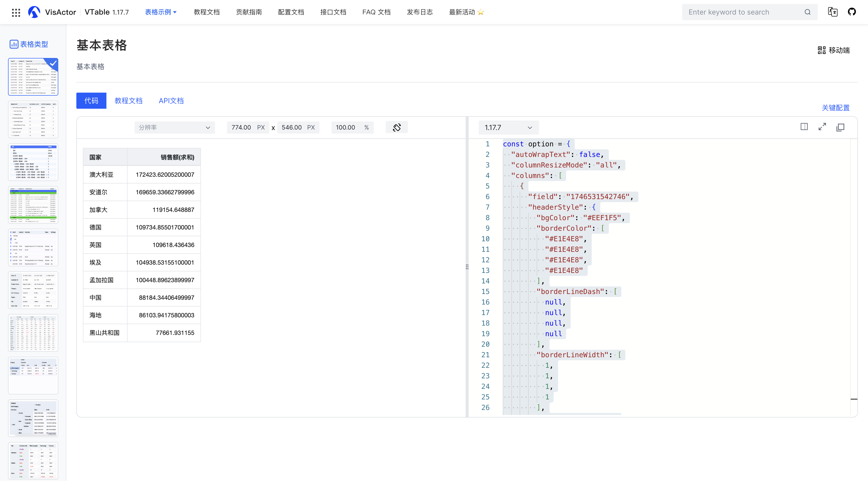Go to 发布日志 in the top navigation
868x481 pixels.
click(x=419, y=12)
